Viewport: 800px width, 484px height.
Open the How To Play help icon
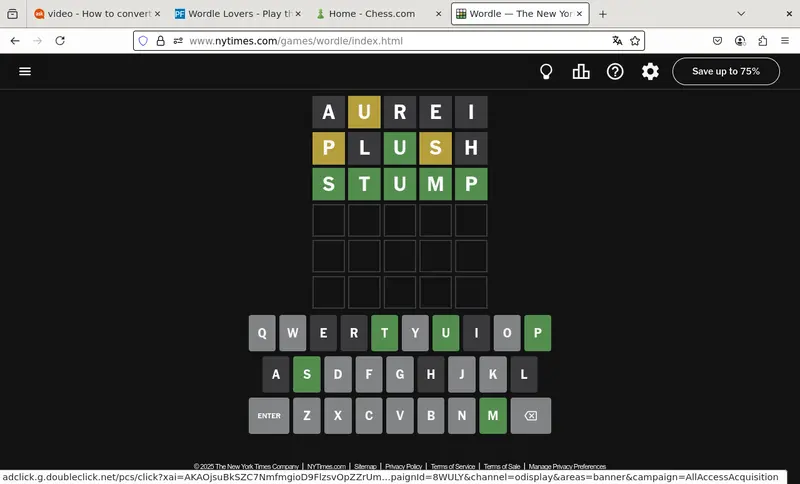[615, 71]
